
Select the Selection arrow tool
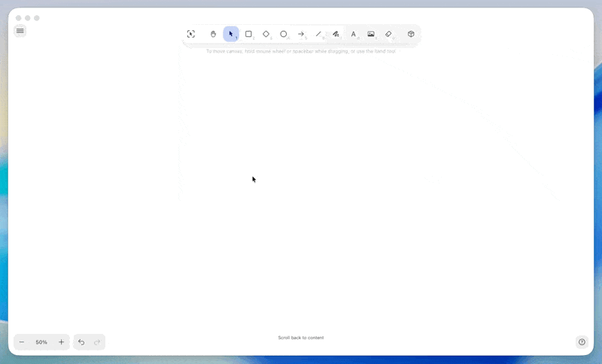click(x=231, y=34)
